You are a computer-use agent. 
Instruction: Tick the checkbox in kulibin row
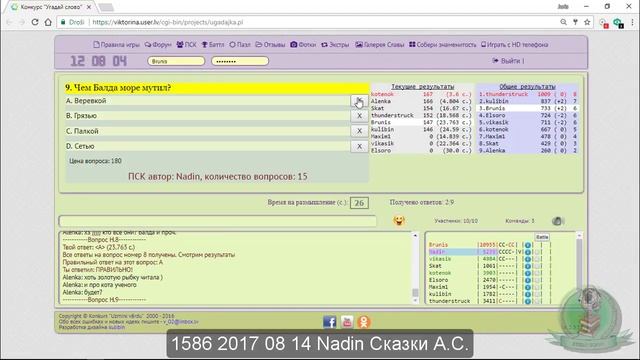[x=537, y=294]
